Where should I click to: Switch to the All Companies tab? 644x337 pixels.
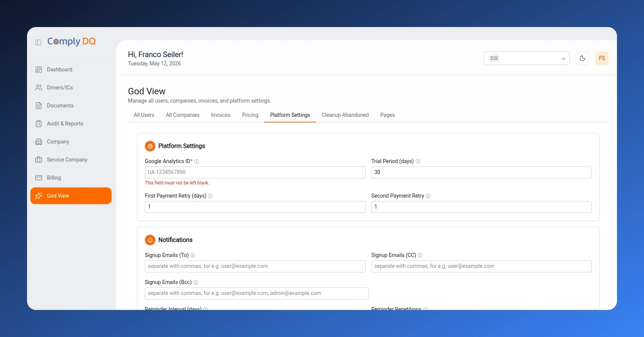tap(183, 115)
